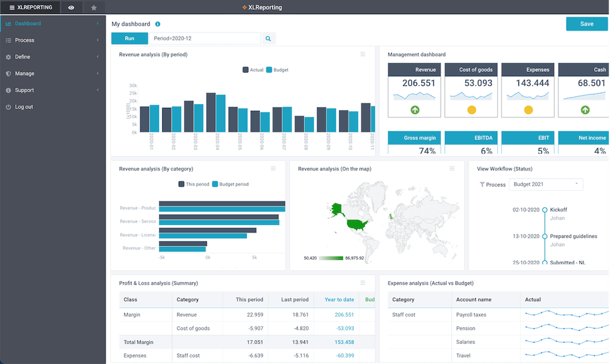Click Year to date column header
The width and height of the screenshot is (610, 364).
coord(339,300)
